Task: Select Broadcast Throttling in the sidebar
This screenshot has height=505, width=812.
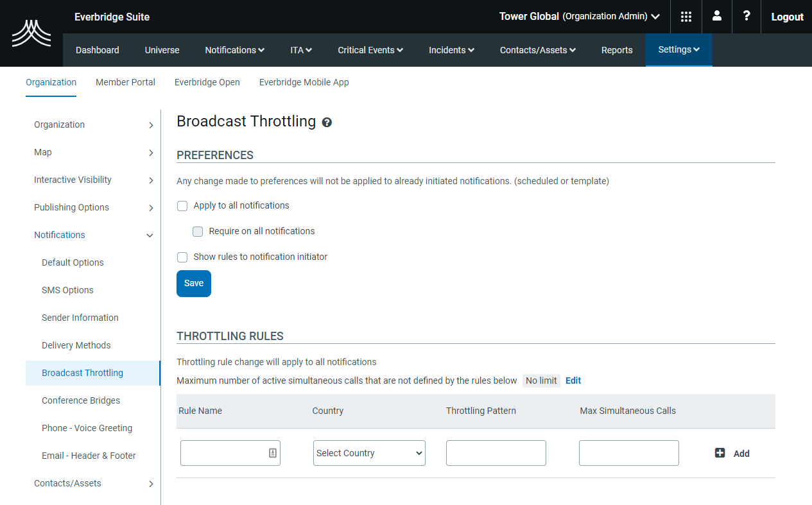Action: (x=82, y=372)
